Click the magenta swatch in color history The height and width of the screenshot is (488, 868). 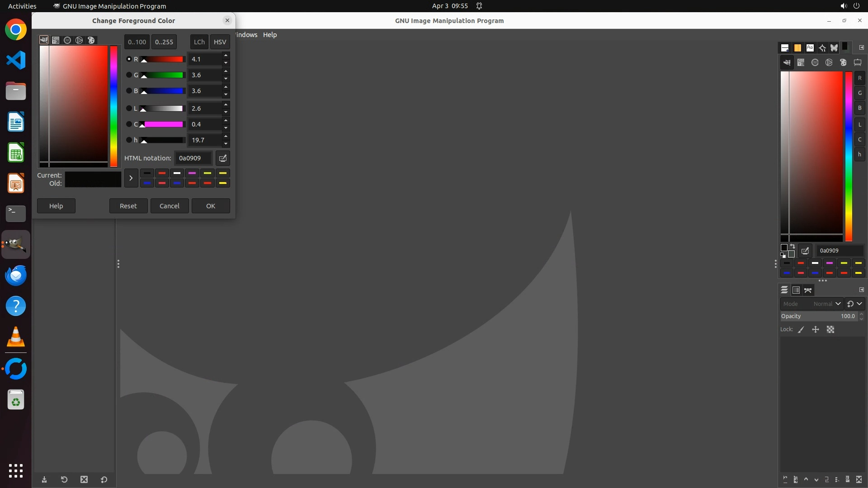click(192, 173)
